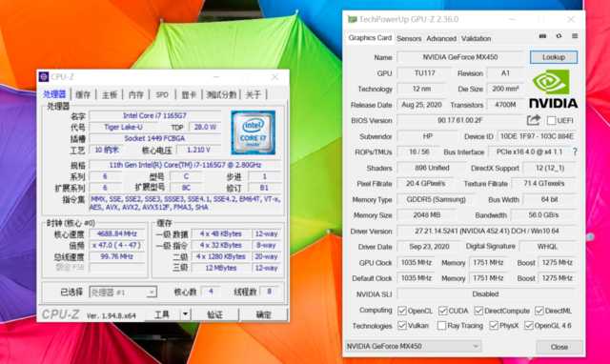This screenshot has height=364, width=610.
Task: Toggle the Ray Tracing checkbox
Action: click(x=441, y=326)
